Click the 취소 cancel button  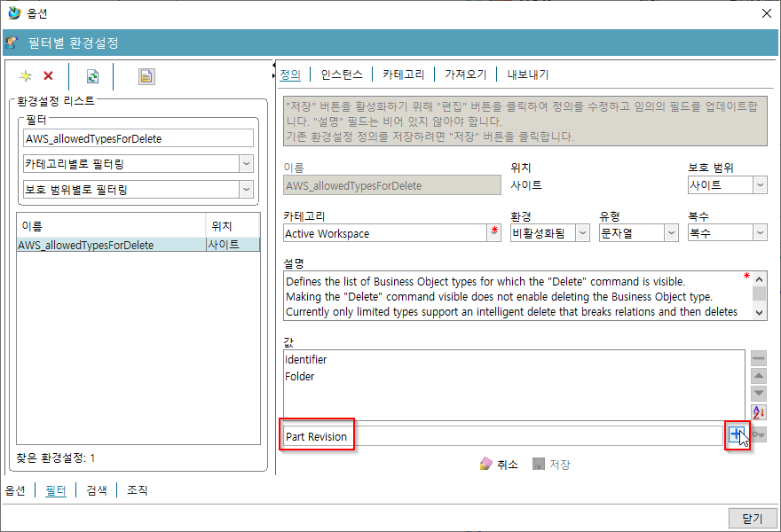point(499,464)
